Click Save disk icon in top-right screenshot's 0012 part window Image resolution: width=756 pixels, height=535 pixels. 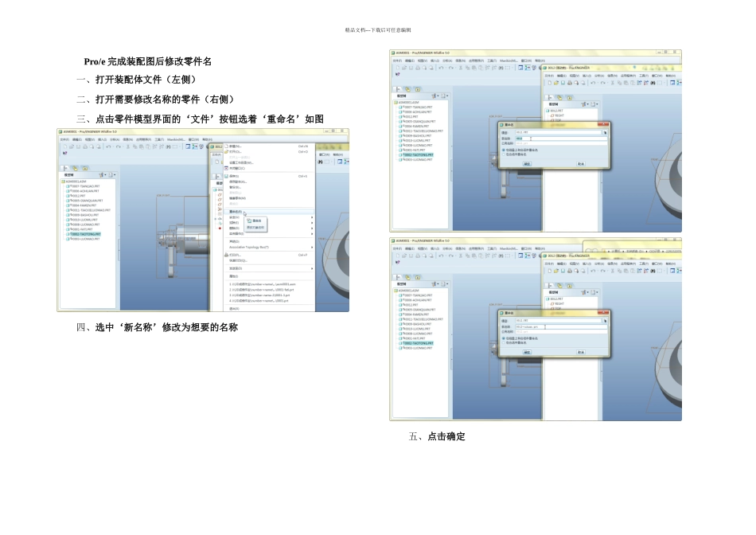563,83
